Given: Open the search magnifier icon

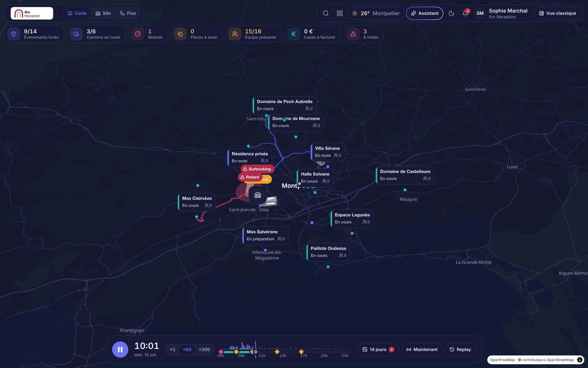Looking at the screenshot, I should tap(325, 13).
